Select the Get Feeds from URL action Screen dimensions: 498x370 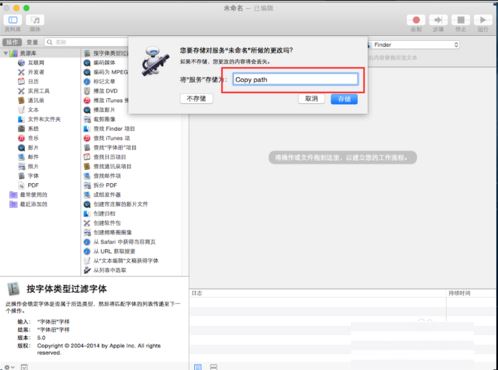114,251
